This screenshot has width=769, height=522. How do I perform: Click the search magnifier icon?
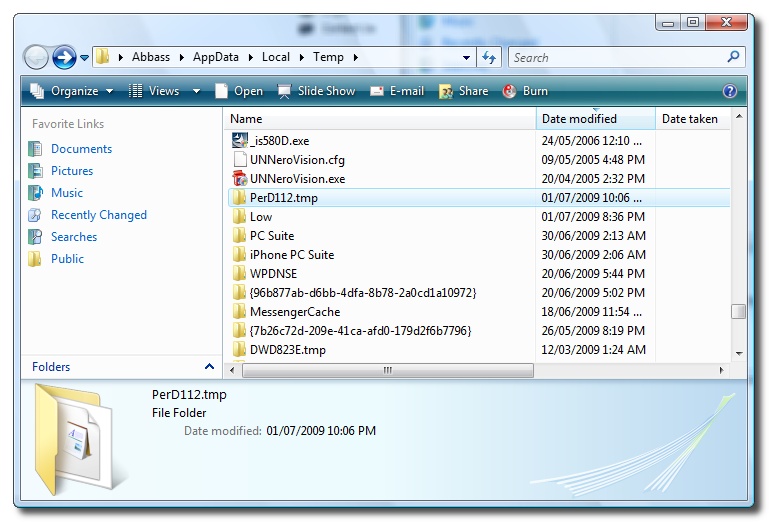point(734,58)
